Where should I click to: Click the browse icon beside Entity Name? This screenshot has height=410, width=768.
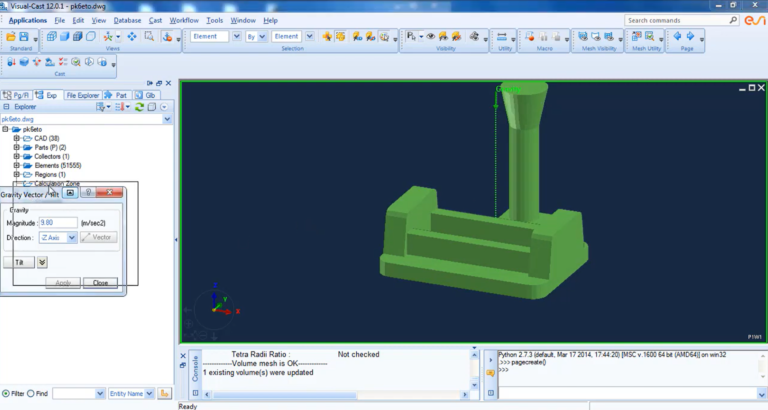tap(165, 393)
